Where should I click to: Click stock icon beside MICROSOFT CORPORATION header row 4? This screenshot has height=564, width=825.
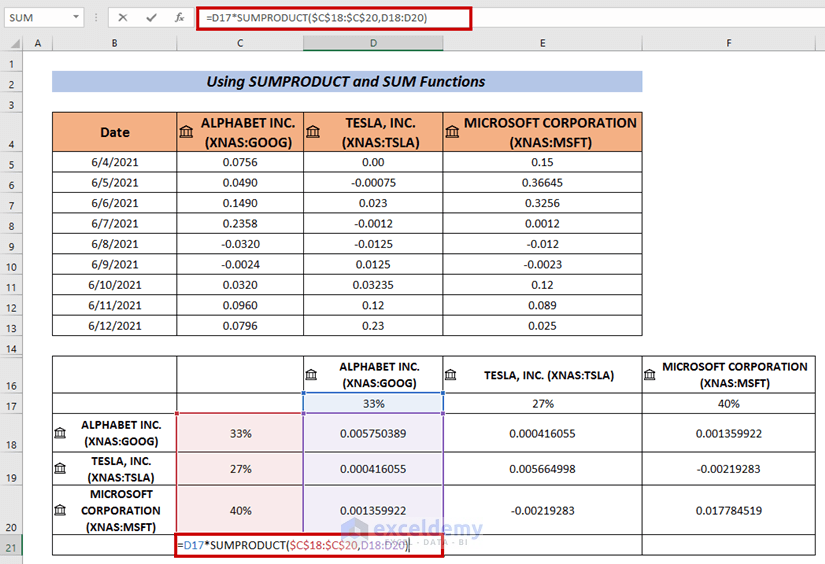click(452, 132)
